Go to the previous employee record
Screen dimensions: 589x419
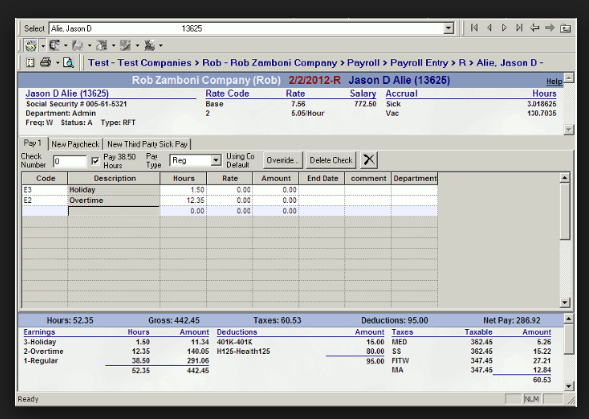(489, 28)
